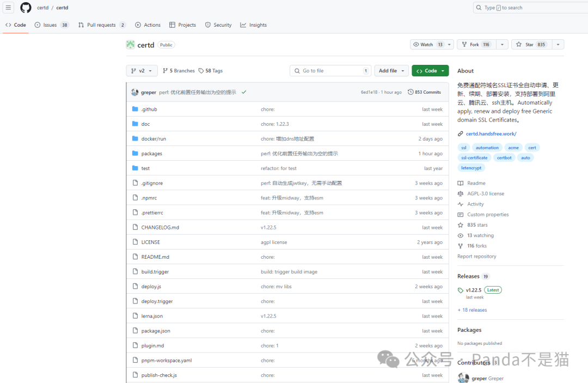Star the certd repository

(532, 45)
